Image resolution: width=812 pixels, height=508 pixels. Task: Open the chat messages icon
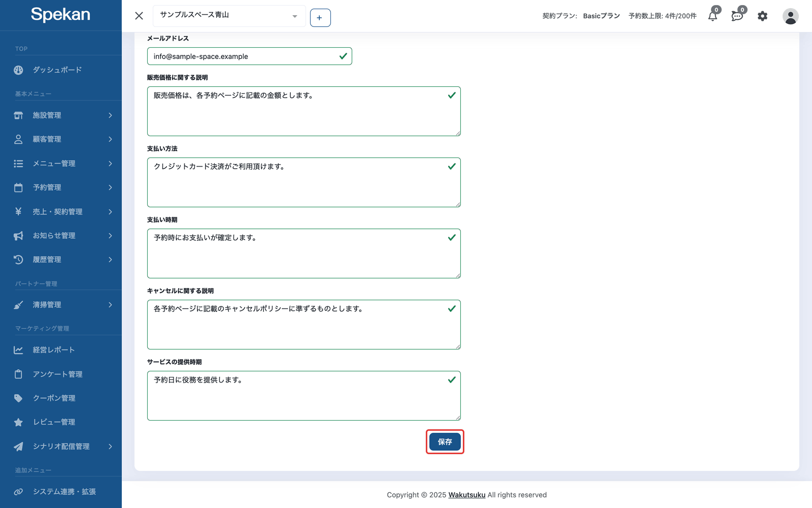coord(737,16)
